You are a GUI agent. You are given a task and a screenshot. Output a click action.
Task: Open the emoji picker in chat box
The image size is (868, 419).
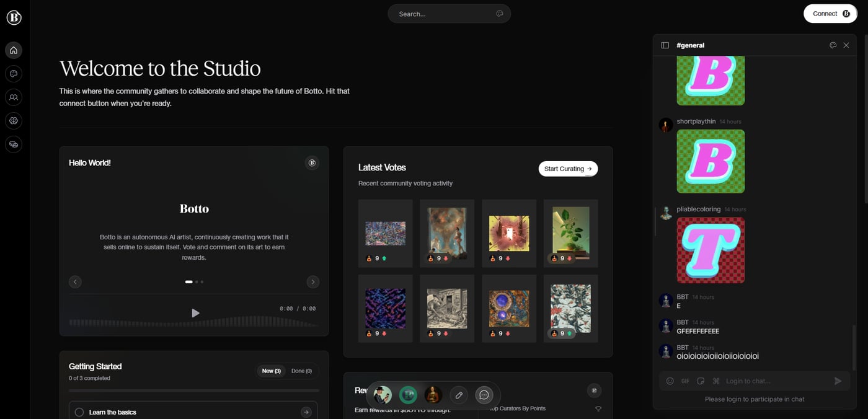(x=670, y=381)
